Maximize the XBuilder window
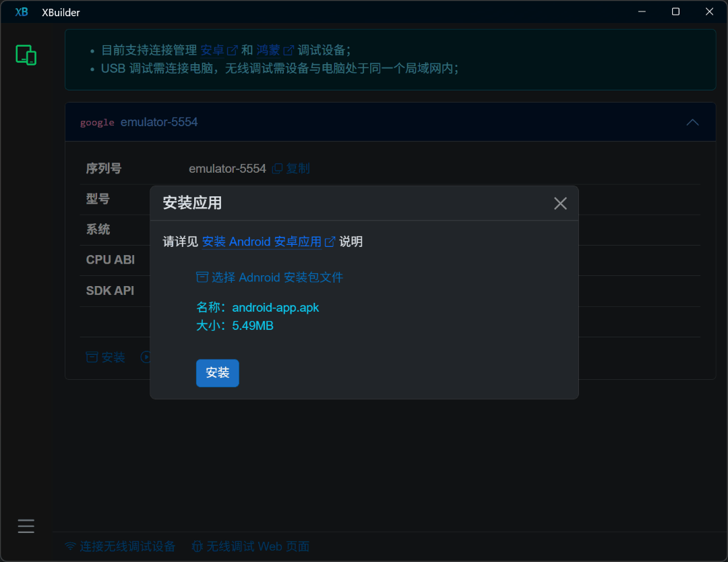Viewport: 728px width, 562px height. point(675,11)
